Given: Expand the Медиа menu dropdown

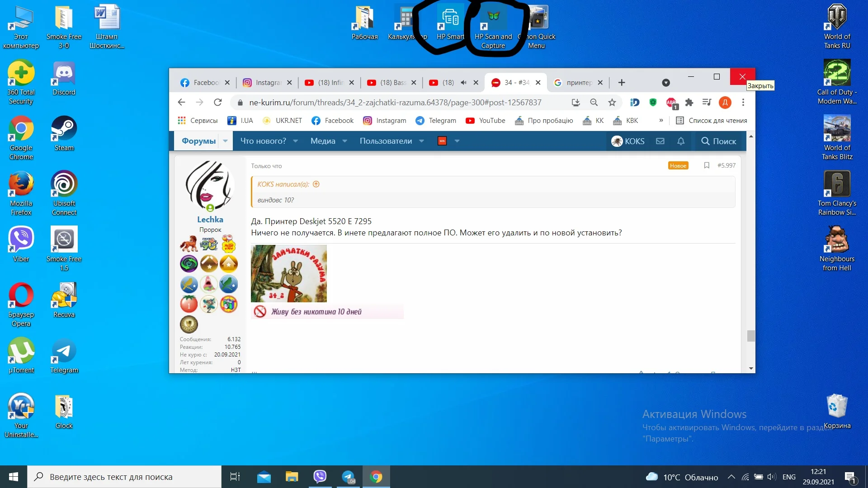Looking at the screenshot, I should tap(344, 141).
